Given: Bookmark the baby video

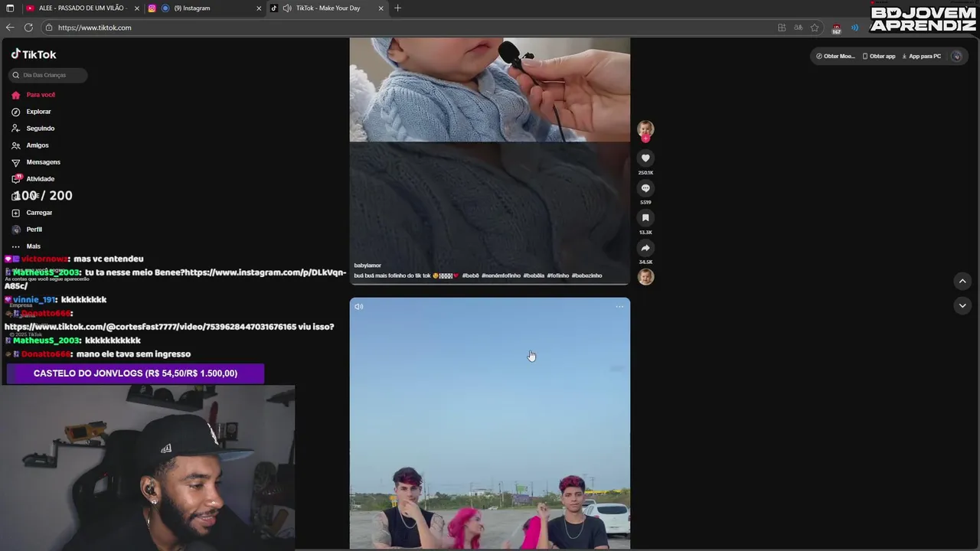Looking at the screenshot, I should coord(645,218).
